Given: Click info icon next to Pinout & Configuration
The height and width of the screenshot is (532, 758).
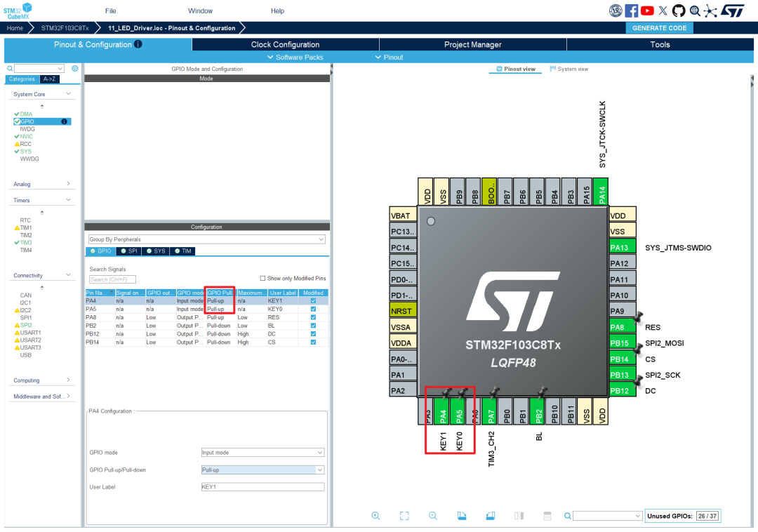Looking at the screenshot, I should [138, 44].
